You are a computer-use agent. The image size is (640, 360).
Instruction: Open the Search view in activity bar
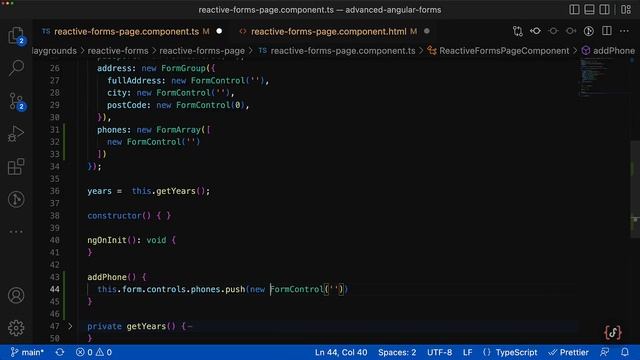click(x=16, y=68)
